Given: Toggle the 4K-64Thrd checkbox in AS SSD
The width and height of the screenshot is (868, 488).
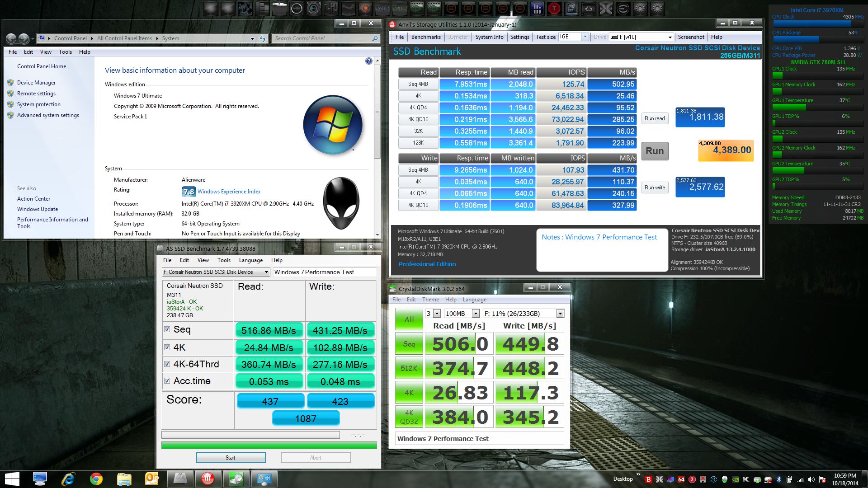Looking at the screenshot, I should click(x=167, y=364).
